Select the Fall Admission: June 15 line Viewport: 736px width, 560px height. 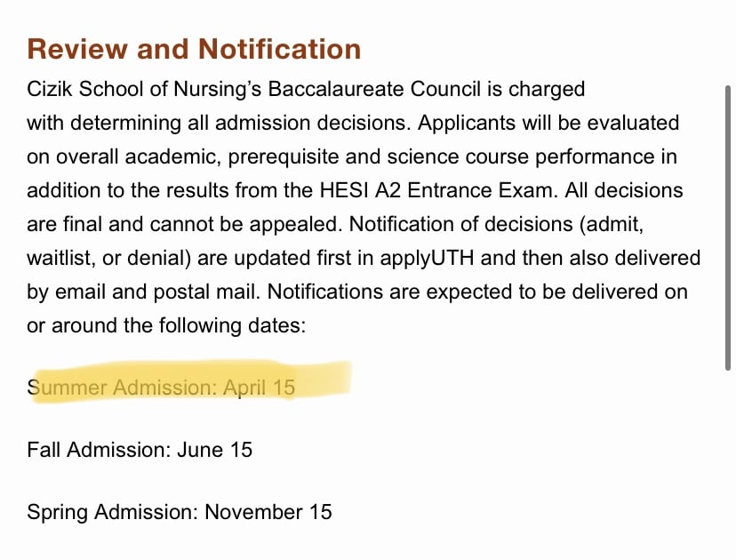(140, 450)
